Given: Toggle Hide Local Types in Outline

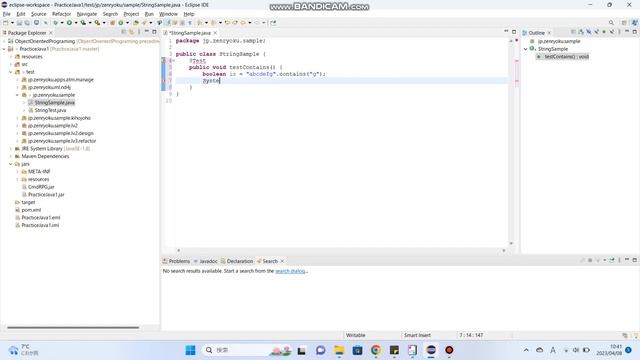Looking at the screenshot, I should pyautogui.click(x=612, y=32).
